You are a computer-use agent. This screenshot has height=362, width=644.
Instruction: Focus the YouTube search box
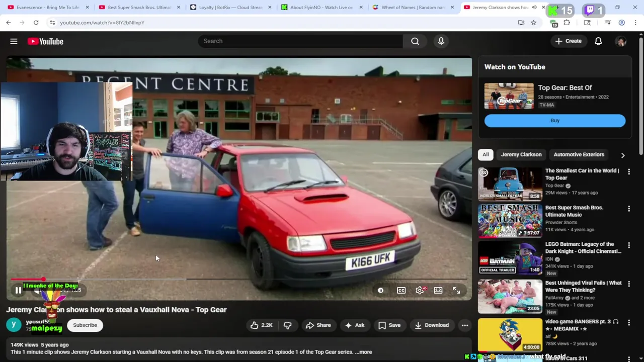pos(300,41)
